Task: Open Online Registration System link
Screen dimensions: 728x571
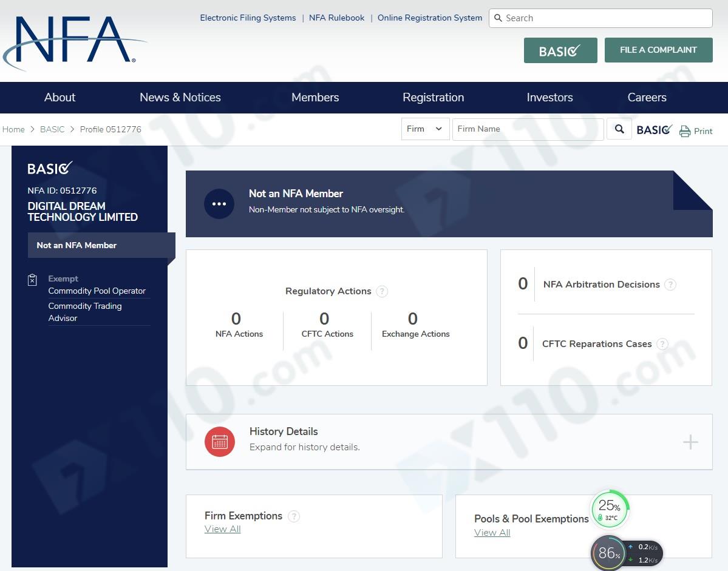Action: click(x=429, y=18)
